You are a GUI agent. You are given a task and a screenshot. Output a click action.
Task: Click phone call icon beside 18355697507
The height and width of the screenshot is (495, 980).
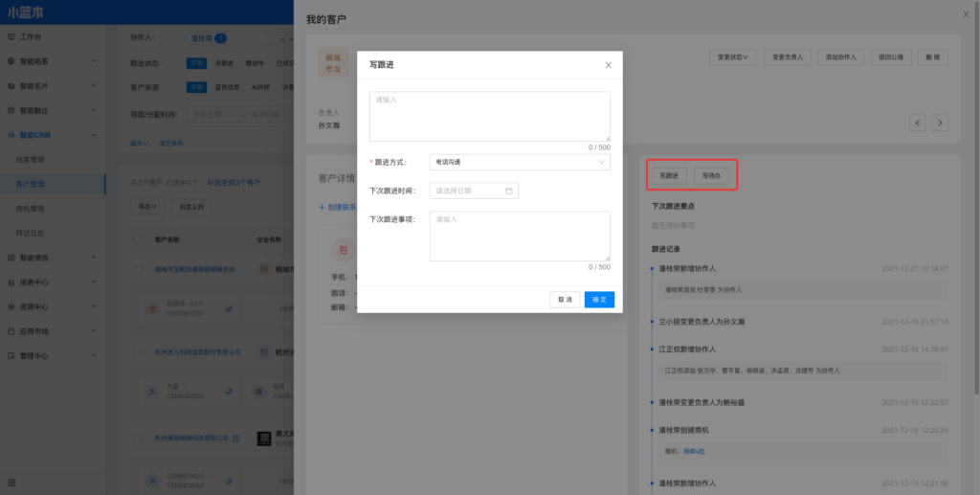pos(228,309)
